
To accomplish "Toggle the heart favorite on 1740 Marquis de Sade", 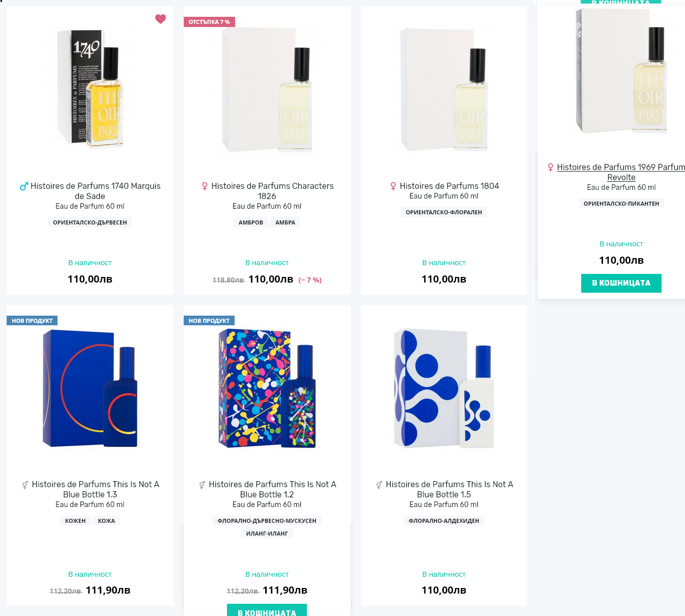I will [160, 19].
